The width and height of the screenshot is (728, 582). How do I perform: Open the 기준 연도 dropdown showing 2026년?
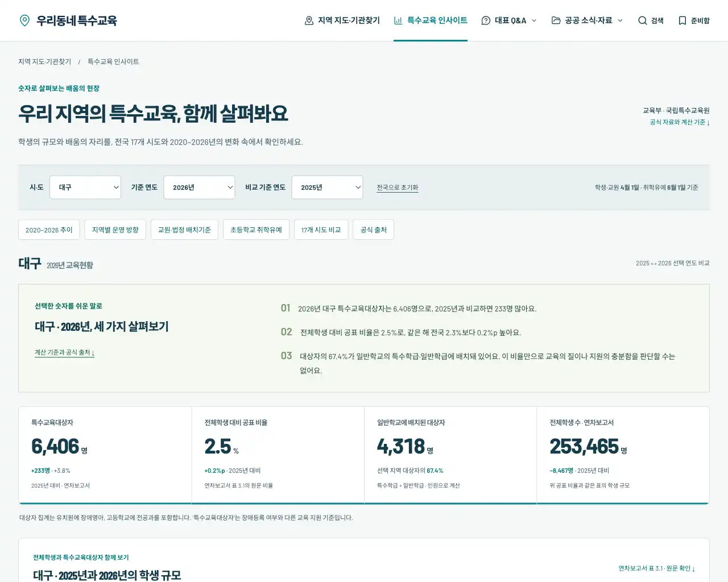coord(199,187)
